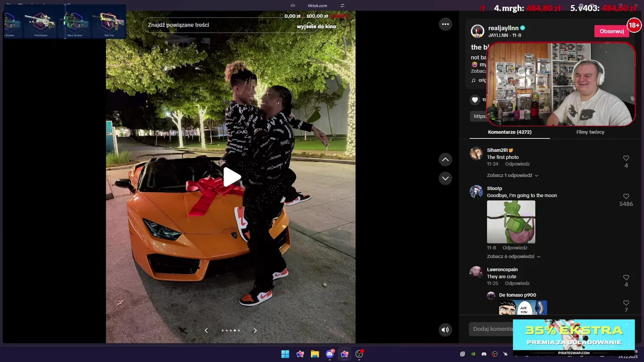Select 'The first photo' comment text
Screen dimensions: 644x362
pyautogui.click(x=503, y=157)
